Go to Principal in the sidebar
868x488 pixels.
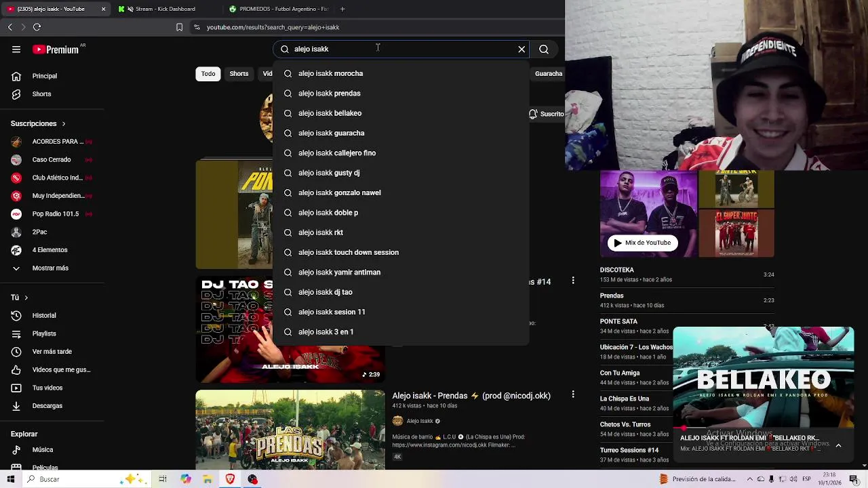coord(52,76)
